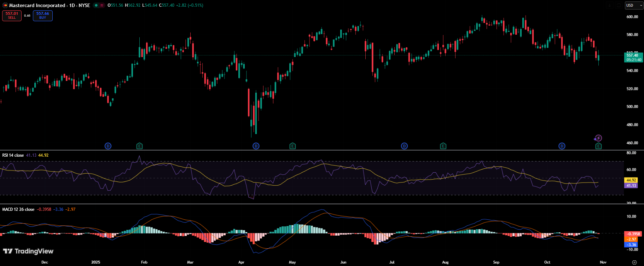The image size is (644, 266).
Task: Click the purple lightning latest-update icon
Action: [x=598, y=138]
